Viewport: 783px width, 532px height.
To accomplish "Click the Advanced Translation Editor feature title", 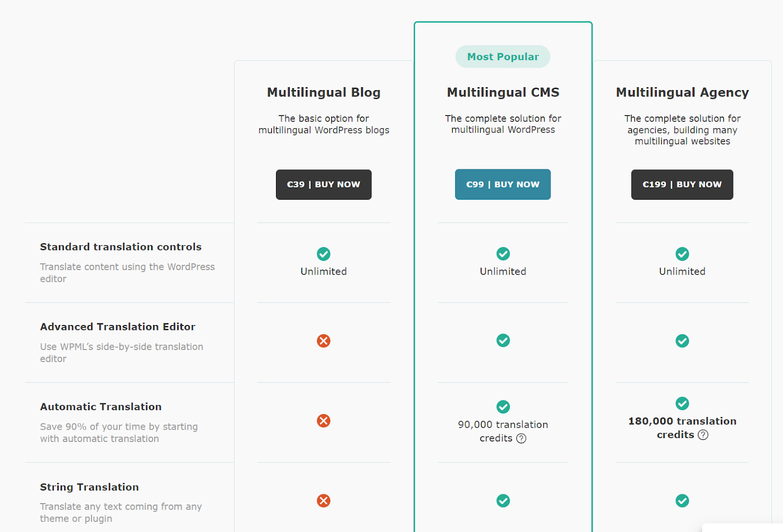I will point(117,326).
